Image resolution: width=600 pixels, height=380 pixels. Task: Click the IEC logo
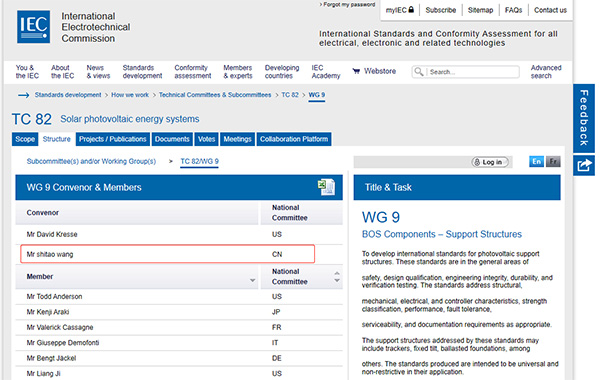[33, 27]
